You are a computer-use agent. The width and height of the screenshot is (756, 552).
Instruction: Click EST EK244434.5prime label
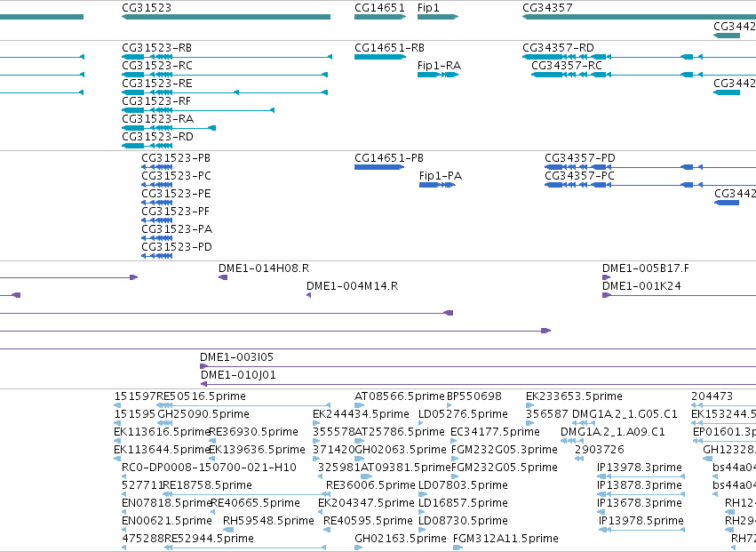point(361,414)
